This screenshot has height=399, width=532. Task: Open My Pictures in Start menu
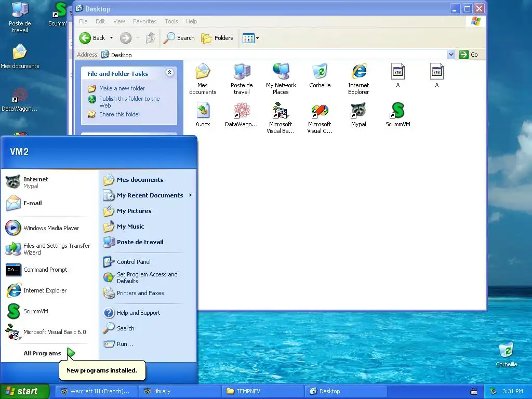[148, 211]
